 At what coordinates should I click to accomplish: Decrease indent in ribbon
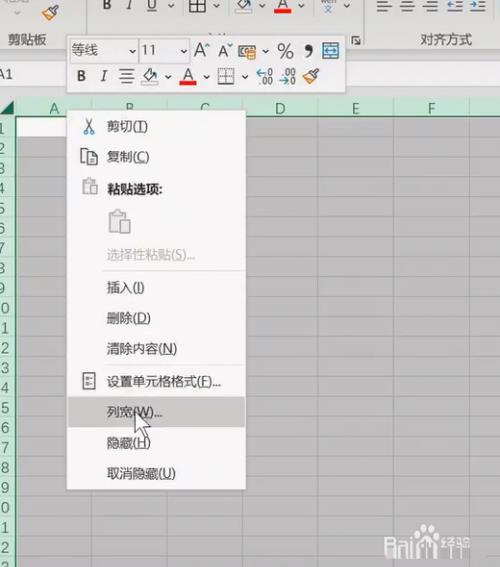(x=455, y=6)
